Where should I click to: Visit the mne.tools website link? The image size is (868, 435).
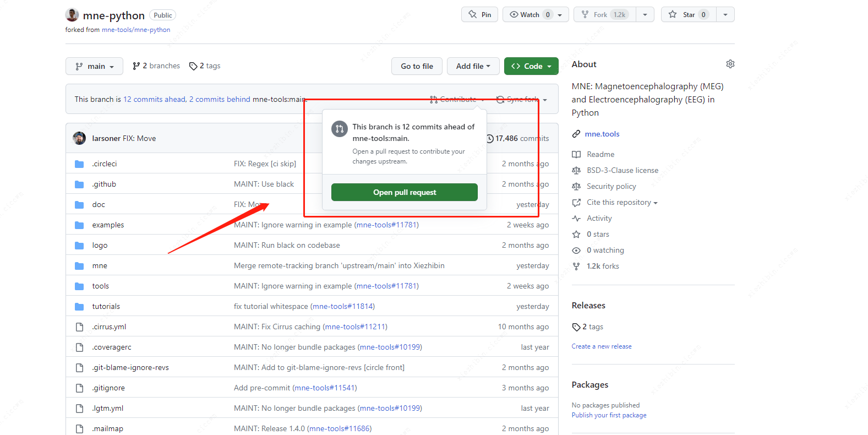point(602,134)
